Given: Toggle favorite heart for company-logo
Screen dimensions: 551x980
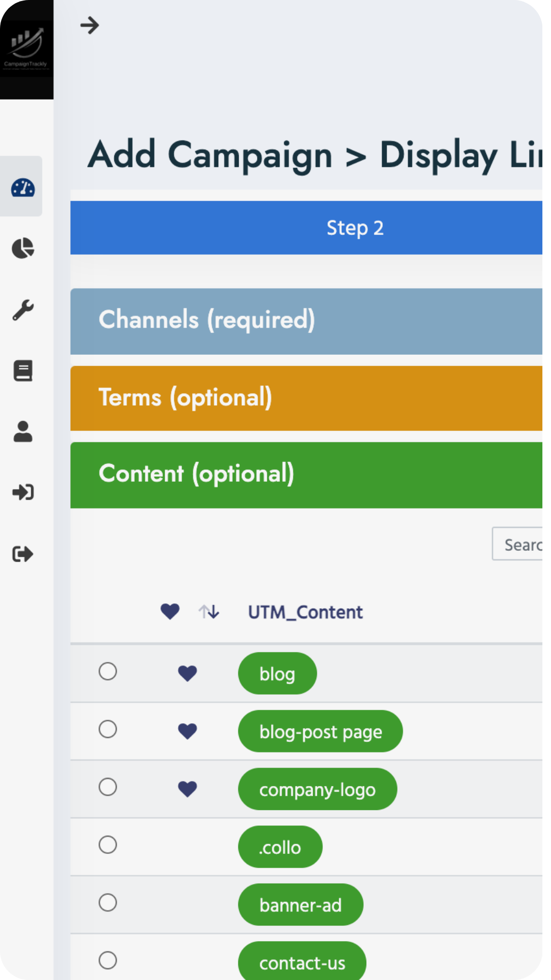Looking at the screenshot, I should coord(187,789).
